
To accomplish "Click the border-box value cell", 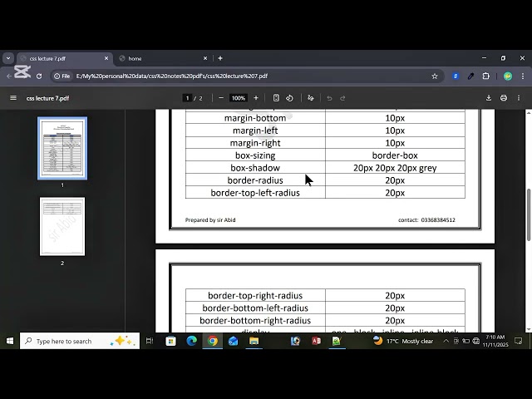I will point(395,155).
